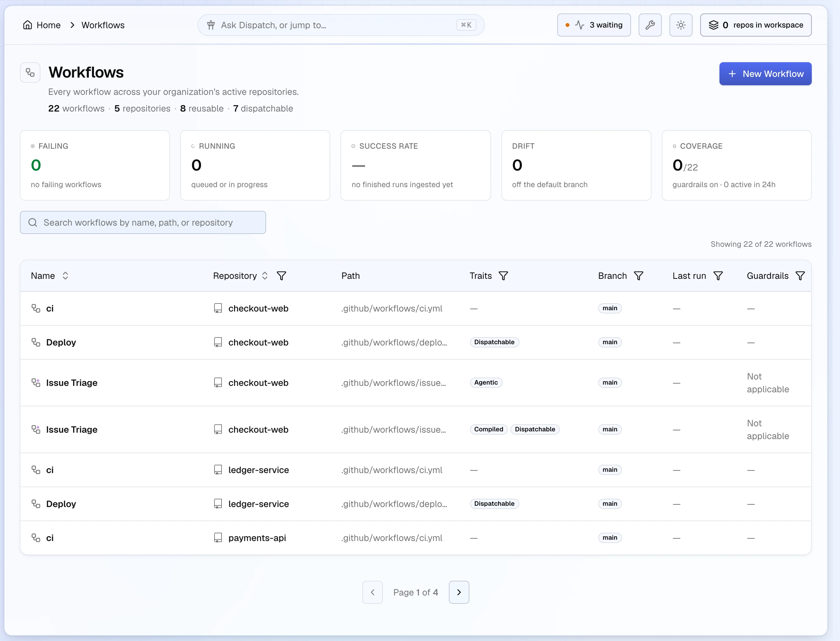Screen dimensions: 840x641
Task: Click the Home icon in the breadcrumb
Action: [x=28, y=25]
